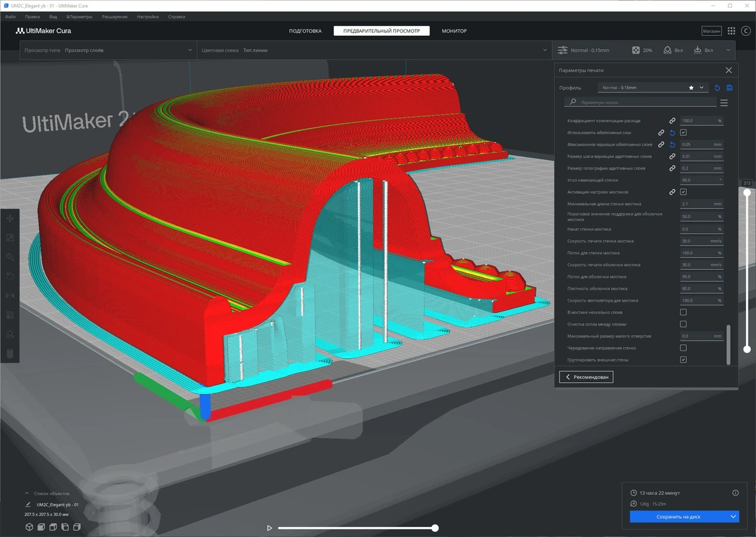The height and width of the screenshot is (537, 756).
Task: Click the Рекомендован button
Action: pos(586,377)
